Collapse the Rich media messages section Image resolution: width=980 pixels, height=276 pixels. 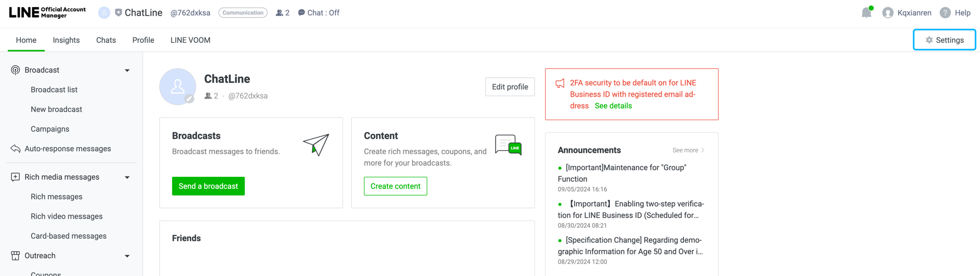[127, 177]
